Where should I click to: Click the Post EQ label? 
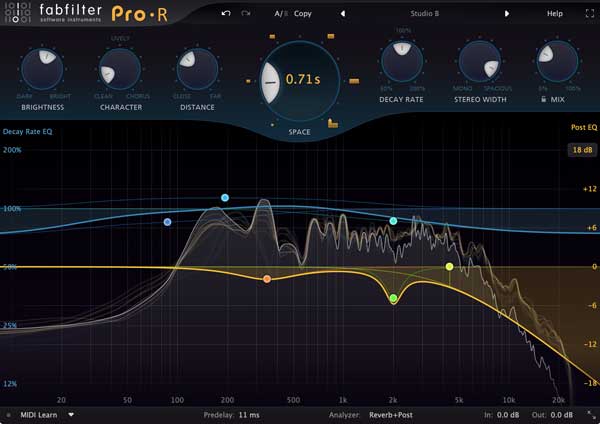point(584,127)
